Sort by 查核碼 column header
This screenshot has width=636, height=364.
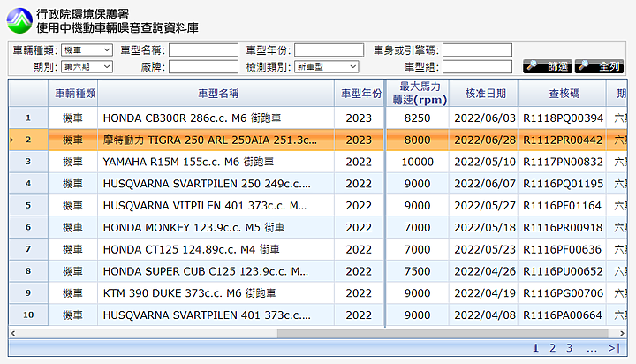pyautogui.click(x=562, y=94)
